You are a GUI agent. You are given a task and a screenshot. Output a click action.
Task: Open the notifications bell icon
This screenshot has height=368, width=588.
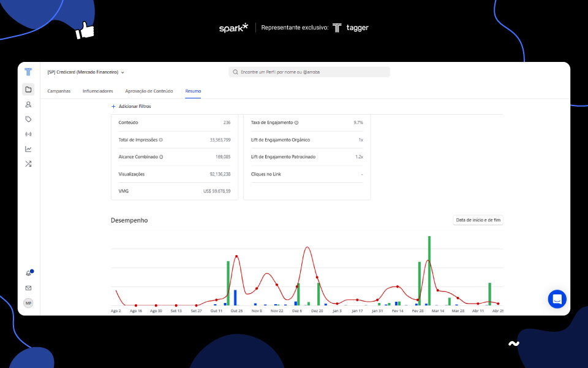(29, 273)
